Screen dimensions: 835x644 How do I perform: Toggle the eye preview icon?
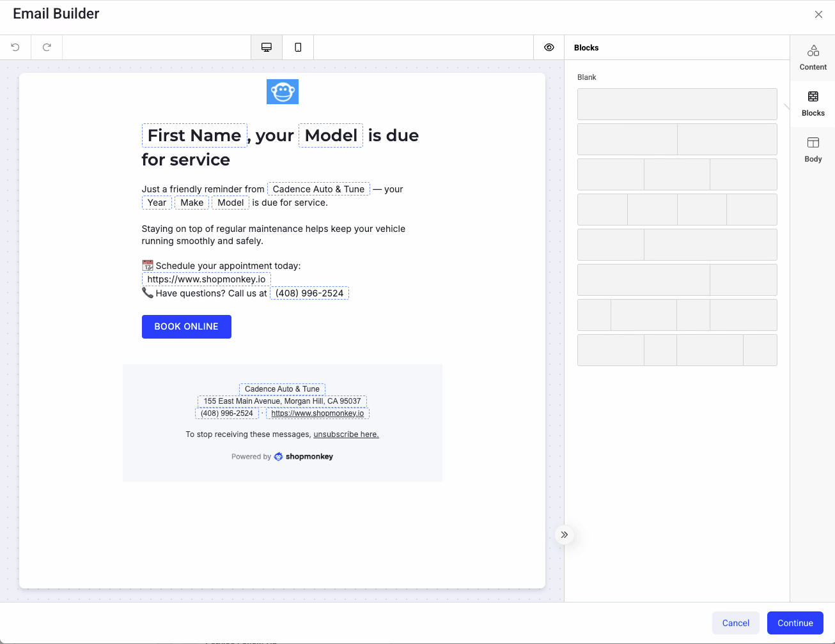549,47
